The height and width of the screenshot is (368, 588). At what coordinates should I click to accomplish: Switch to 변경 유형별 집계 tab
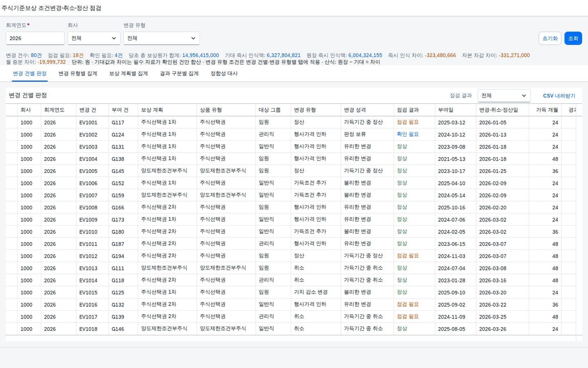(78, 74)
